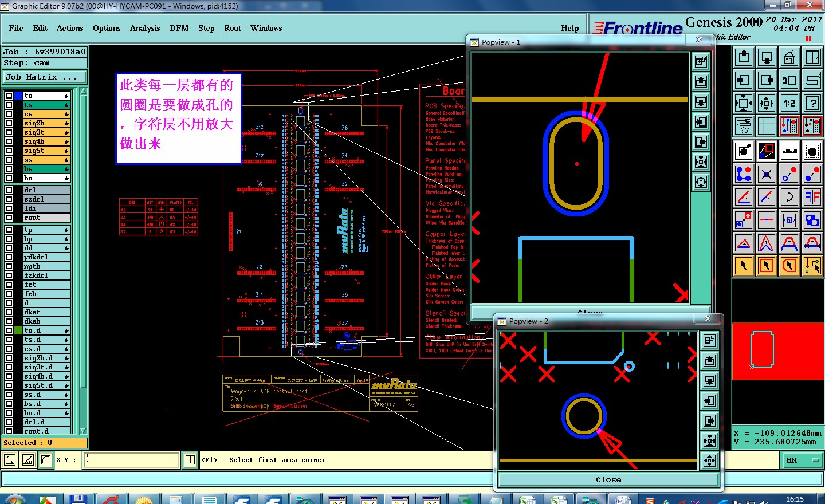Open Popview - 1 window menu icon

(474, 42)
